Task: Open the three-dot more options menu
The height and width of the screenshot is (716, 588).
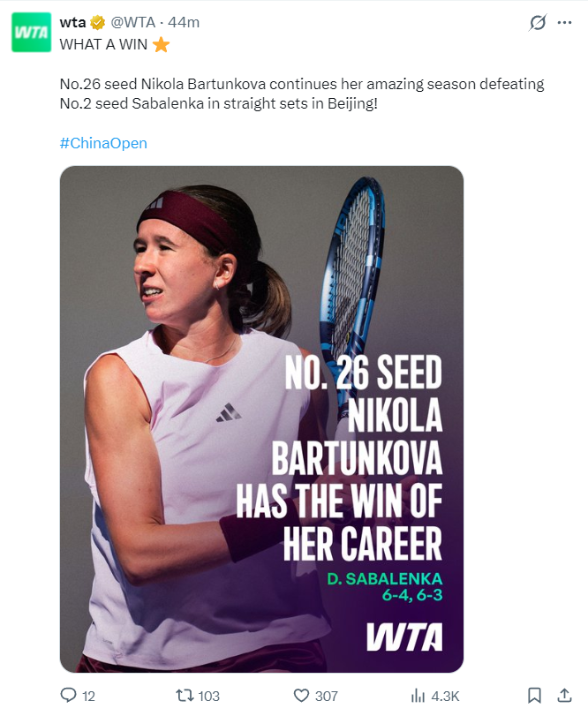Action: (x=565, y=22)
